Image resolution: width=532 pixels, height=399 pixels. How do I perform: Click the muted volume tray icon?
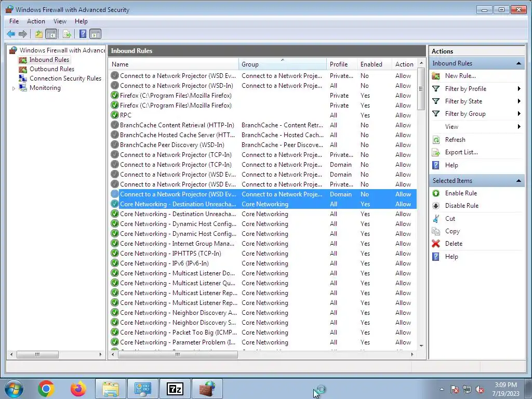[480, 390]
